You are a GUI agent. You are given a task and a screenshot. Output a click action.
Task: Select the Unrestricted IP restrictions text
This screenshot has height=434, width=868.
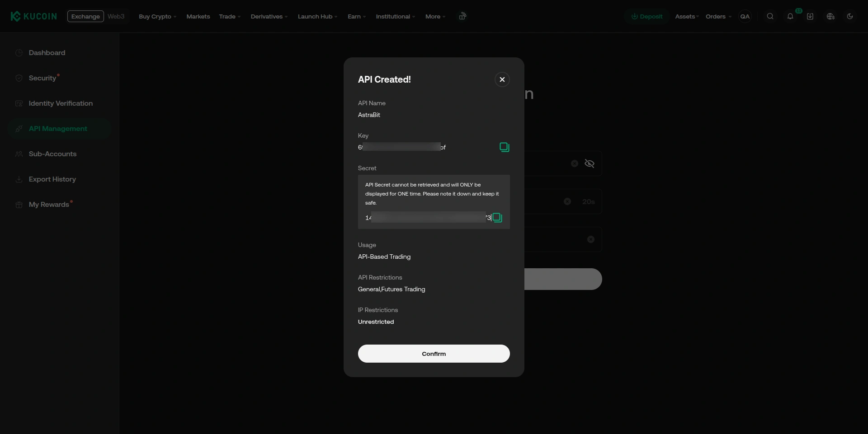click(x=376, y=322)
